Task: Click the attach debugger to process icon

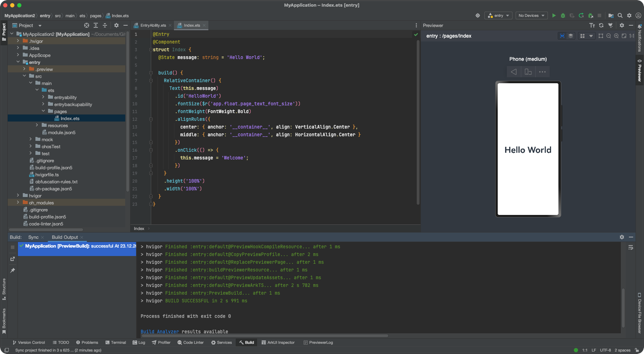Action: pyautogui.click(x=591, y=15)
